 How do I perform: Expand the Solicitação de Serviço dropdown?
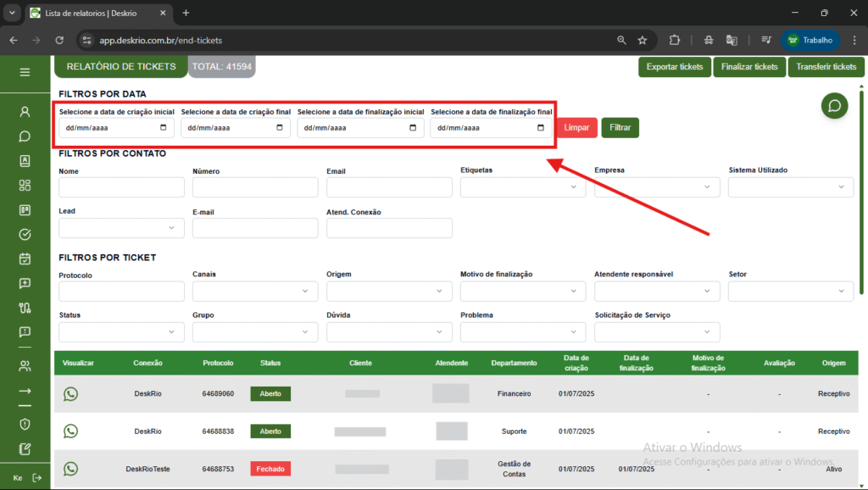[x=657, y=332]
